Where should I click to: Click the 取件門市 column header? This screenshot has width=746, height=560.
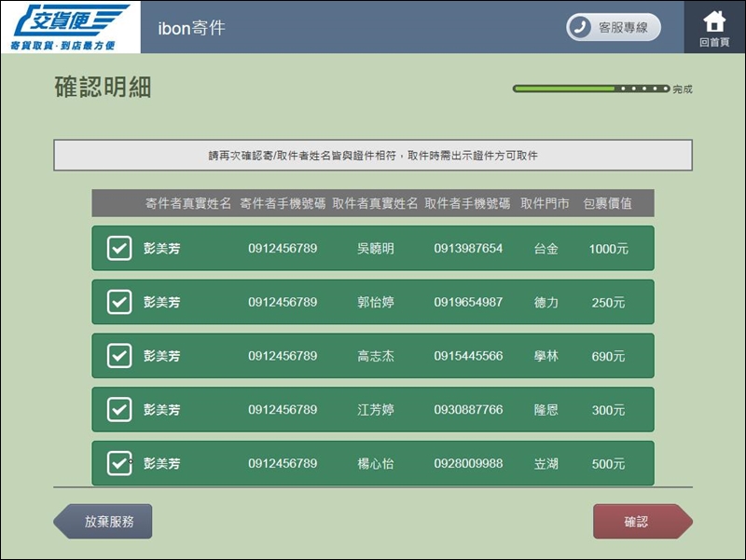pos(545,203)
